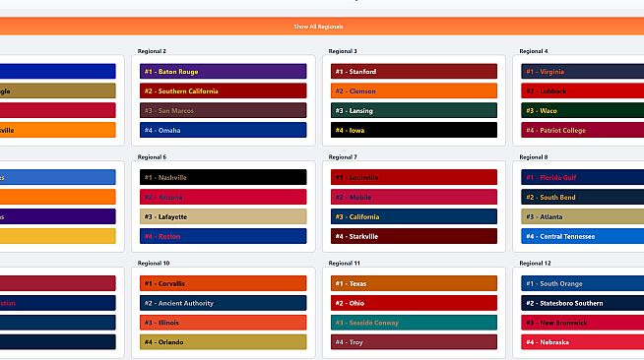The image size is (644, 360).
Task: Select the #2 - Southern California team bar
Action: (x=223, y=91)
